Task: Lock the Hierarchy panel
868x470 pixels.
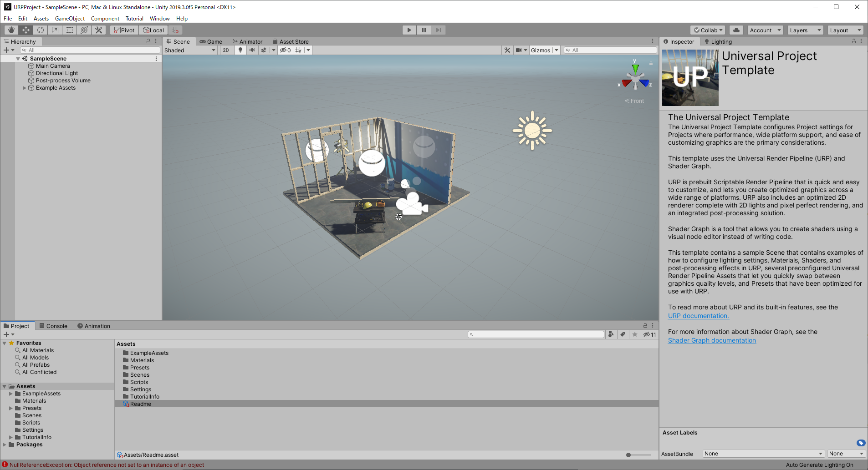Action: pyautogui.click(x=148, y=41)
